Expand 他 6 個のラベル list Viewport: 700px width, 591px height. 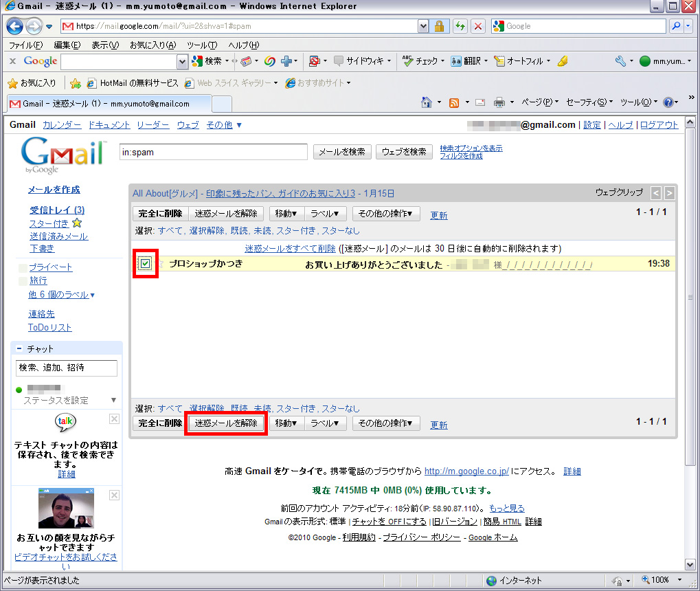(x=61, y=295)
